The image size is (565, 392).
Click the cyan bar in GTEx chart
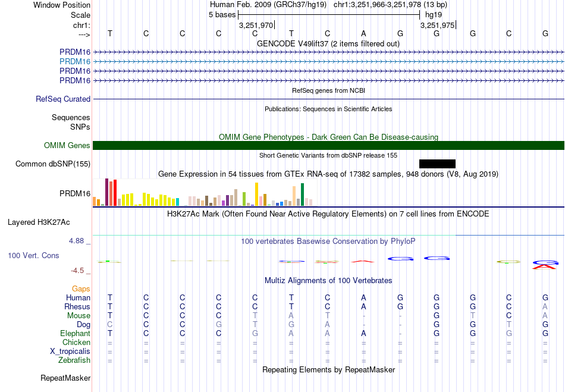pyautogui.click(x=177, y=202)
